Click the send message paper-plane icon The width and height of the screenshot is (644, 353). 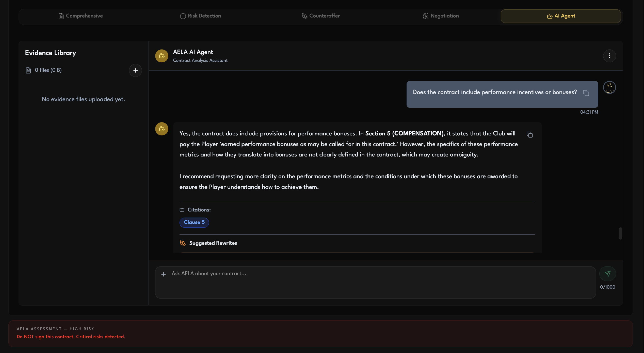pos(607,273)
